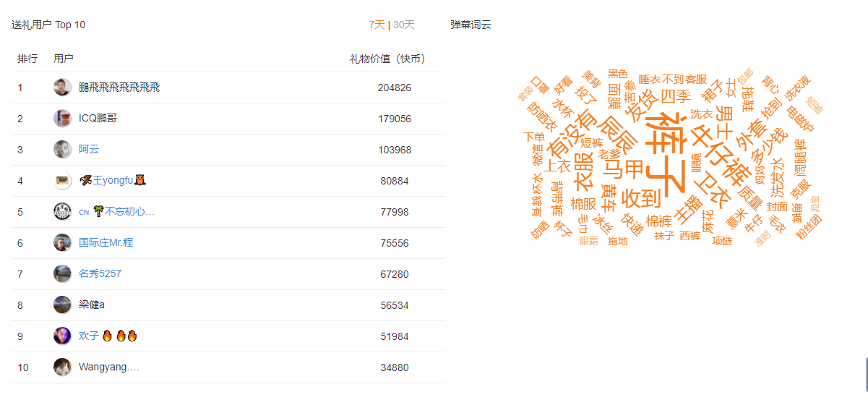
Task: Click the page vertical scrollbar
Action: 866,374
